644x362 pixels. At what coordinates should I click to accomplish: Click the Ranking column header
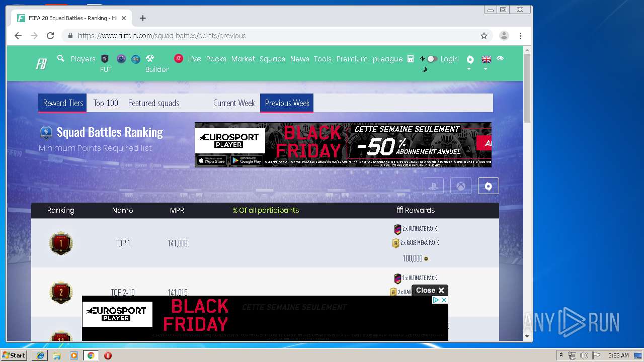pyautogui.click(x=61, y=210)
